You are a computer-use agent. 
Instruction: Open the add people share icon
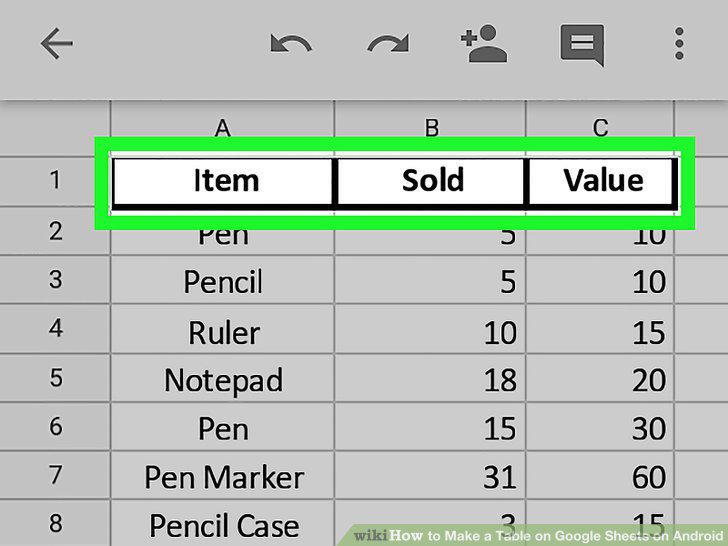click(x=484, y=44)
